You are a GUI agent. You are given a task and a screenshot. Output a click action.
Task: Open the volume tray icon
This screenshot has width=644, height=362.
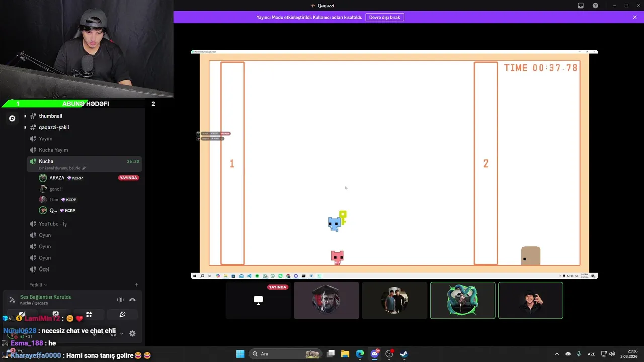pyautogui.click(x=612, y=354)
